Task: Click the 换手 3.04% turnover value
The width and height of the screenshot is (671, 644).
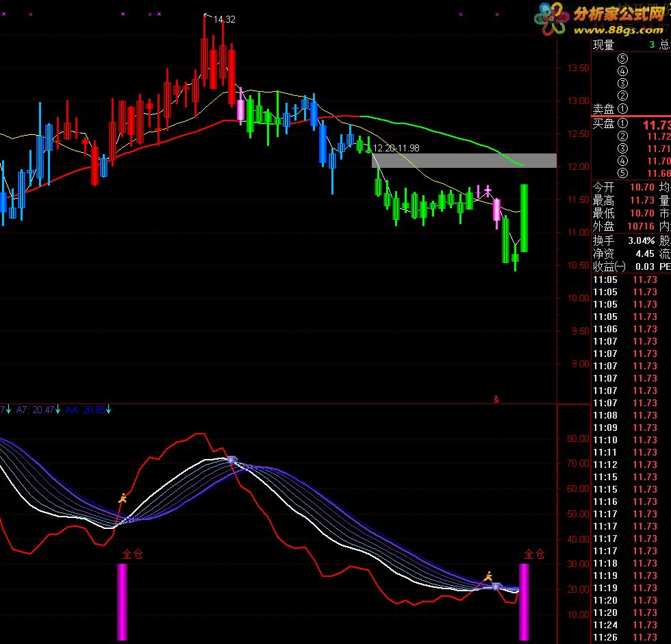Action: pos(642,240)
